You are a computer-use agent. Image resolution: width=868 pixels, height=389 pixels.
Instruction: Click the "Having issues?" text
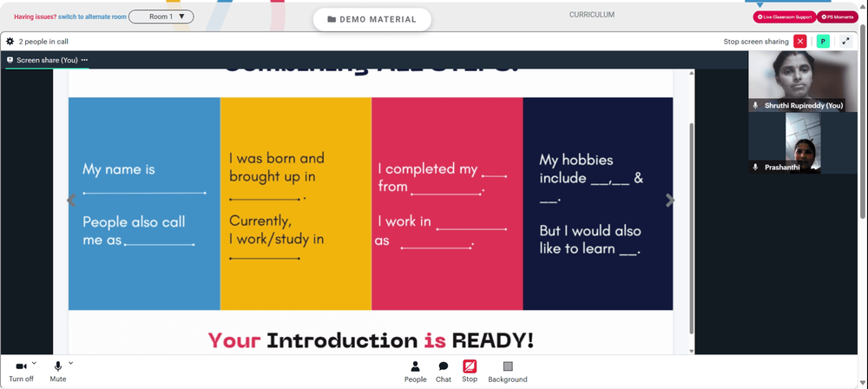coord(35,16)
